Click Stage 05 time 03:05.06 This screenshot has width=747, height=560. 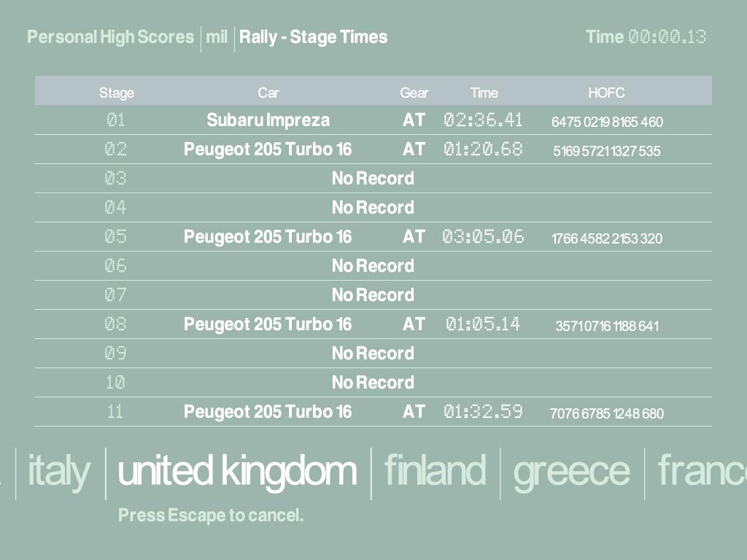[x=483, y=237]
